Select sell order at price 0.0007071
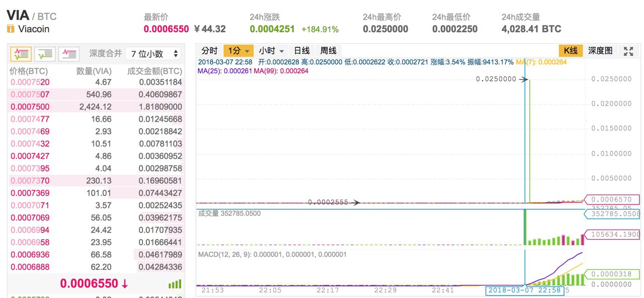The height and width of the screenshot is (298, 644). click(96, 205)
